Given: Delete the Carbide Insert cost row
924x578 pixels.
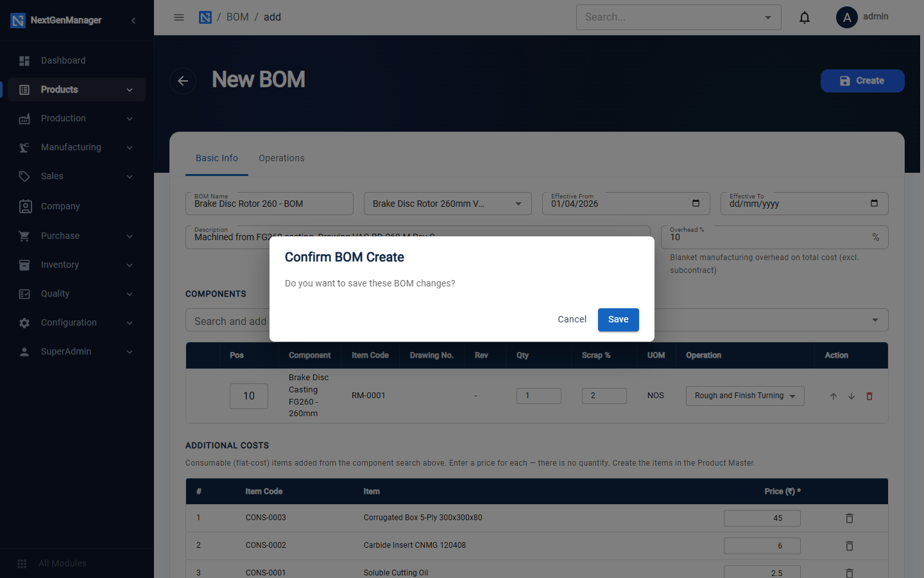Looking at the screenshot, I should [850, 546].
